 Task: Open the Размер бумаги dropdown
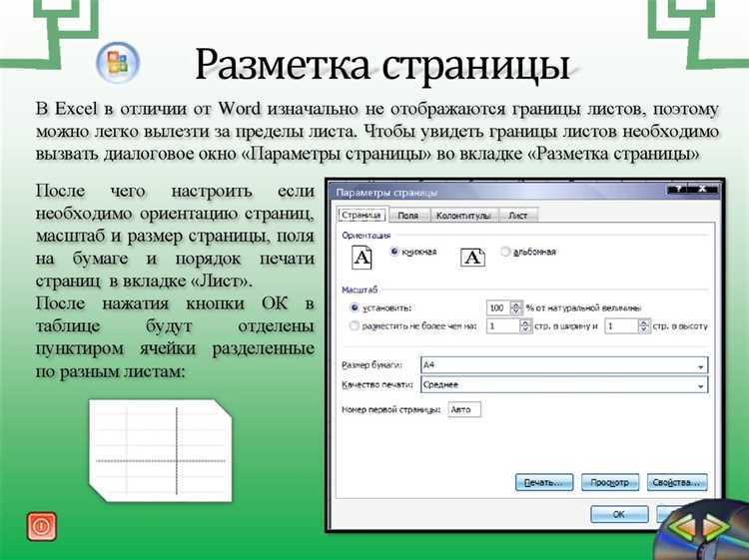tap(700, 365)
